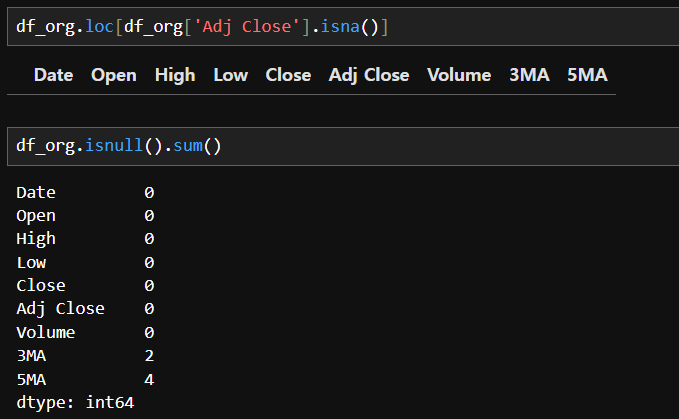Screen dimensions: 679x419
Task: Click the Close output row label
Action: (x=41, y=286)
